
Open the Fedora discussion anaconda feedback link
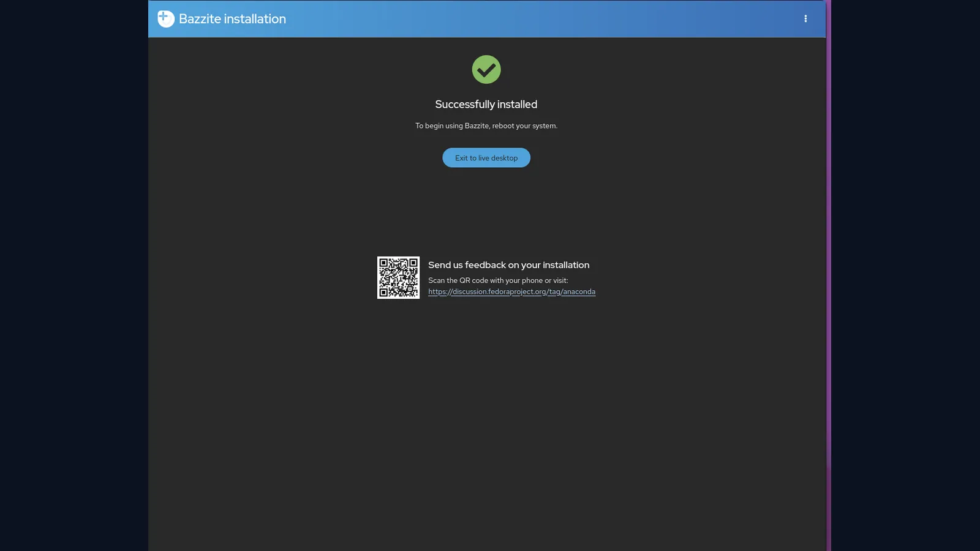coord(511,292)
